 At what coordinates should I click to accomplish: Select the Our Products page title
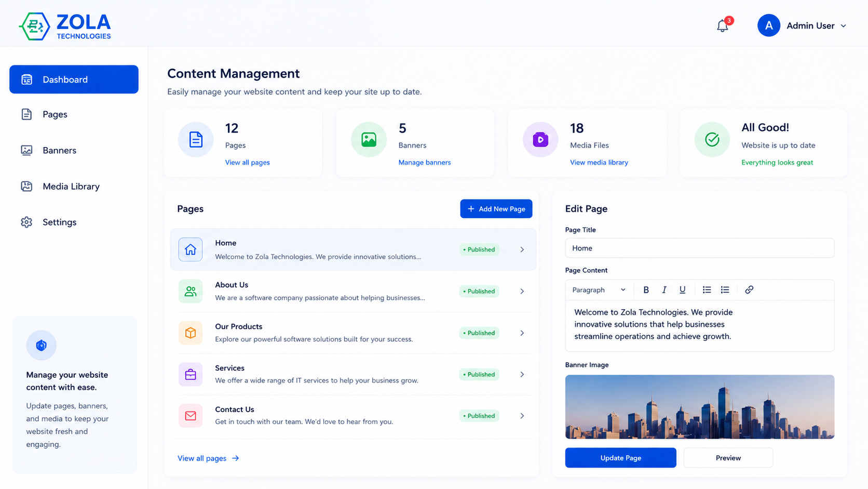[239, 326]
